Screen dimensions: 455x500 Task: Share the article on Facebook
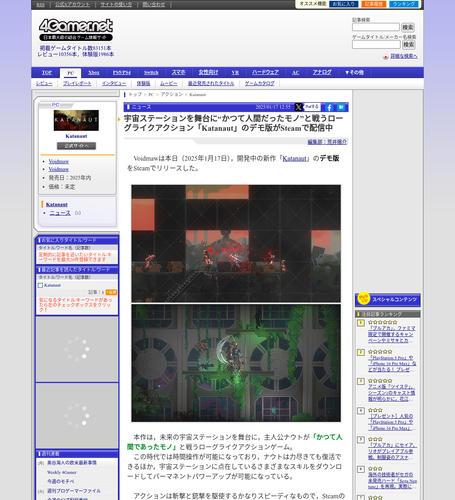329,107
